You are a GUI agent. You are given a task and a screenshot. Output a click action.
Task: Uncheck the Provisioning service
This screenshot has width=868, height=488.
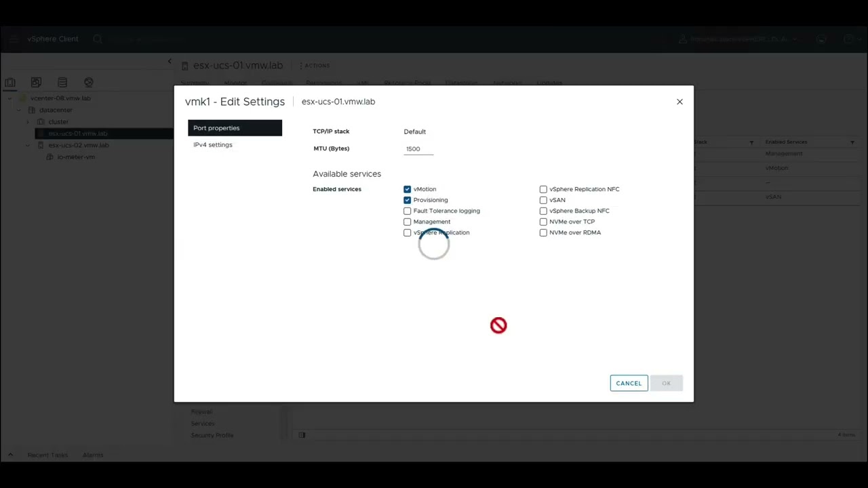pyautogui.click(x=407, y=200)
